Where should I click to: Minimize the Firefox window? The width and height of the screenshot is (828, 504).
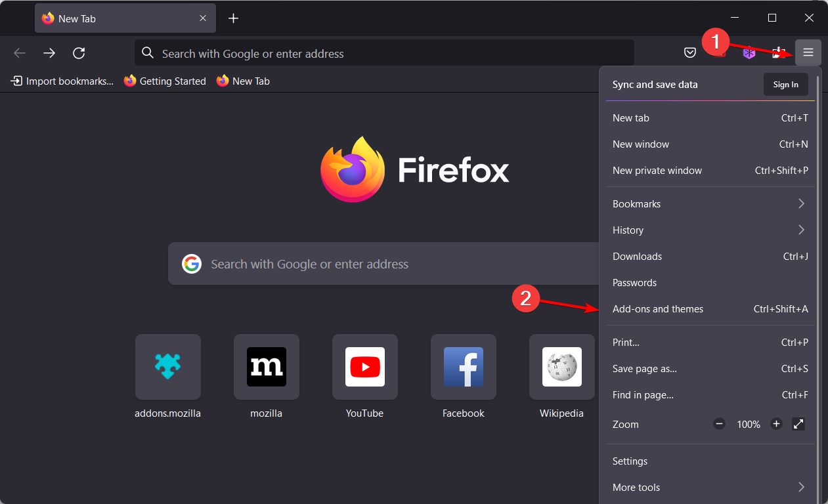(735, 18)
